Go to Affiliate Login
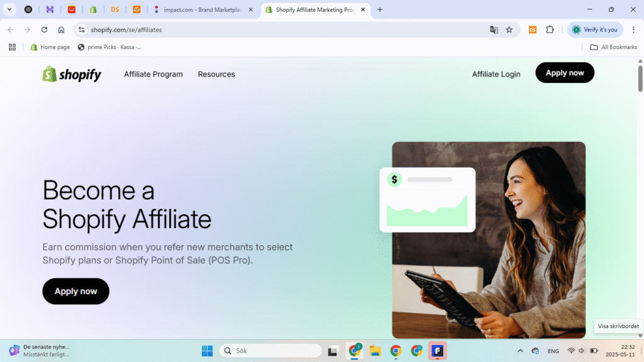Screen dimensions: 644x362 pyautogui.click(x=496, y=74)
